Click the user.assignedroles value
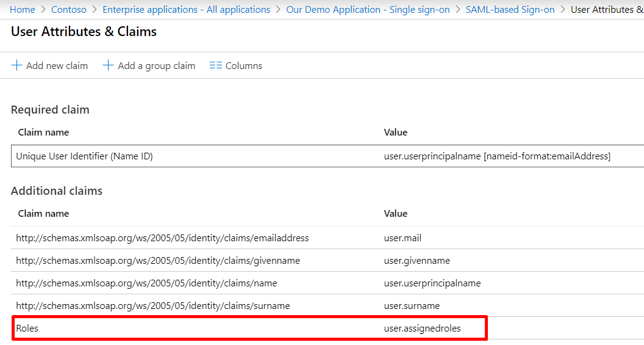 tap(422, 329)
